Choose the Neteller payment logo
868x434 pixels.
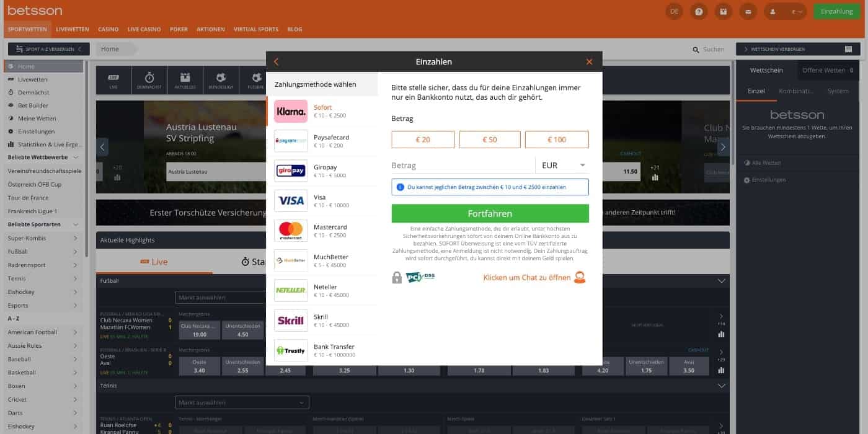[291, 290]
